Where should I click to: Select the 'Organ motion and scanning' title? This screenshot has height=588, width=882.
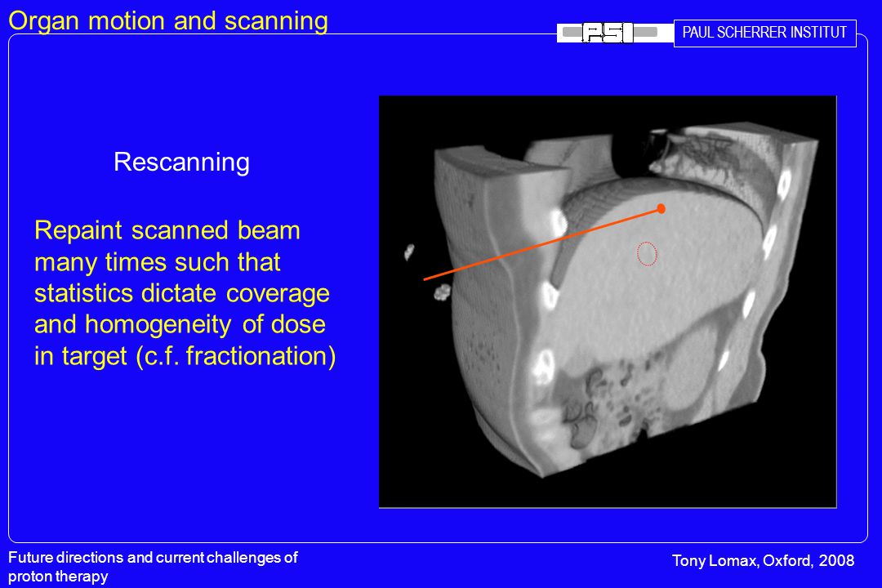(x=168, y=20)
